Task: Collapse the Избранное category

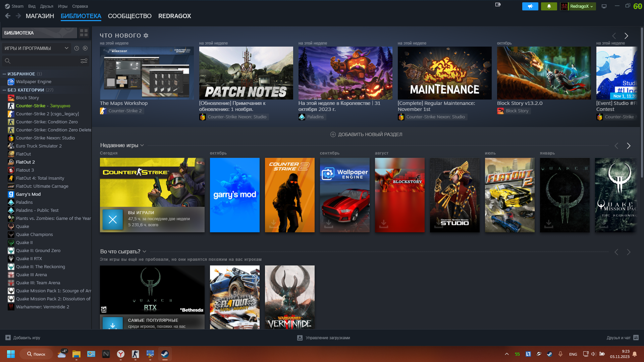Action: click(x=4, y=74)
